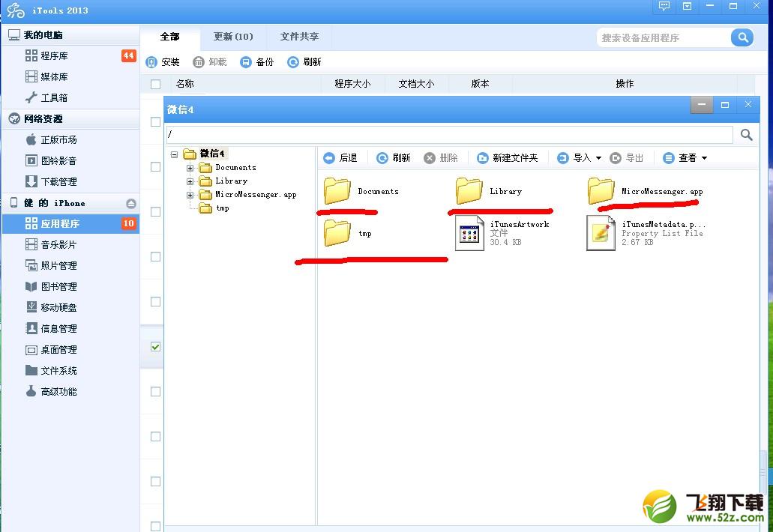This screenshot has height=532, width=773.
Task: Click the path search magnifier icon
Action: [x=746, y=134]
